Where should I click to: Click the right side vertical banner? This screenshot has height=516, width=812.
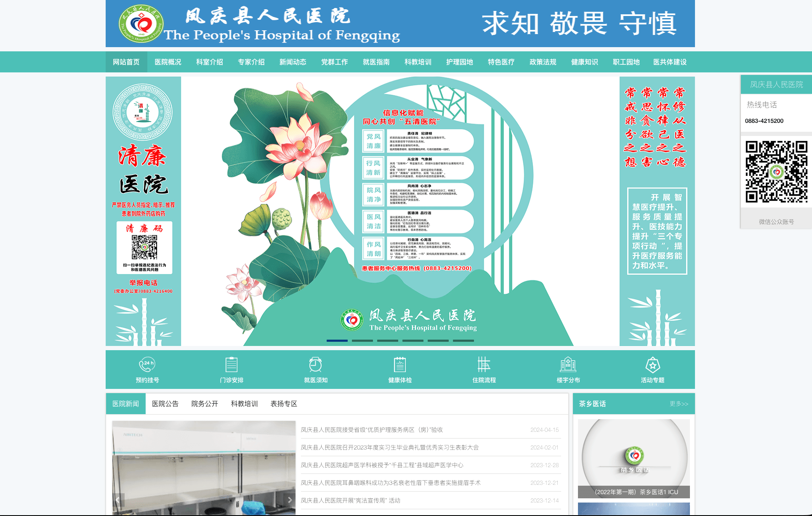[657, 211]
